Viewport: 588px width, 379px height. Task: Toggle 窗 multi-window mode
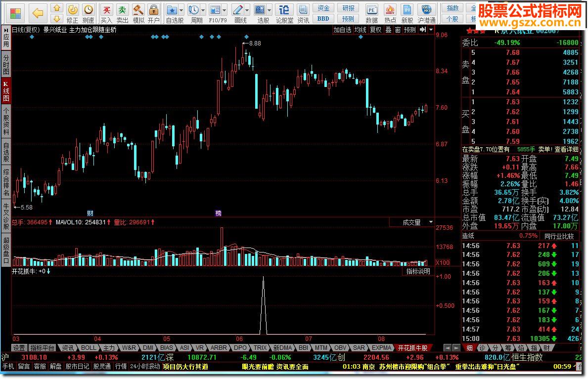(398, 30)
